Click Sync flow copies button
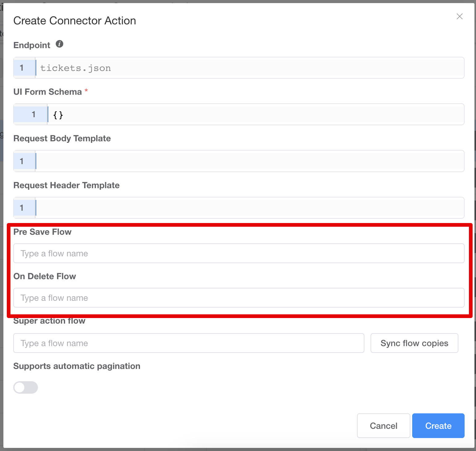Image resolution: width=476 pixels, height=451 pixels. pyautogui.click(x=414, y=343)
